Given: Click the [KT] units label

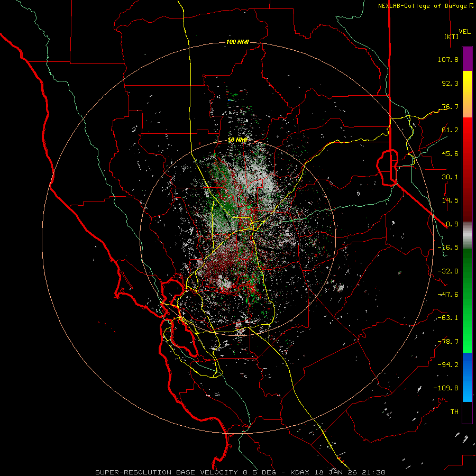Looking at the screenshot, I should tap(452, 36).
